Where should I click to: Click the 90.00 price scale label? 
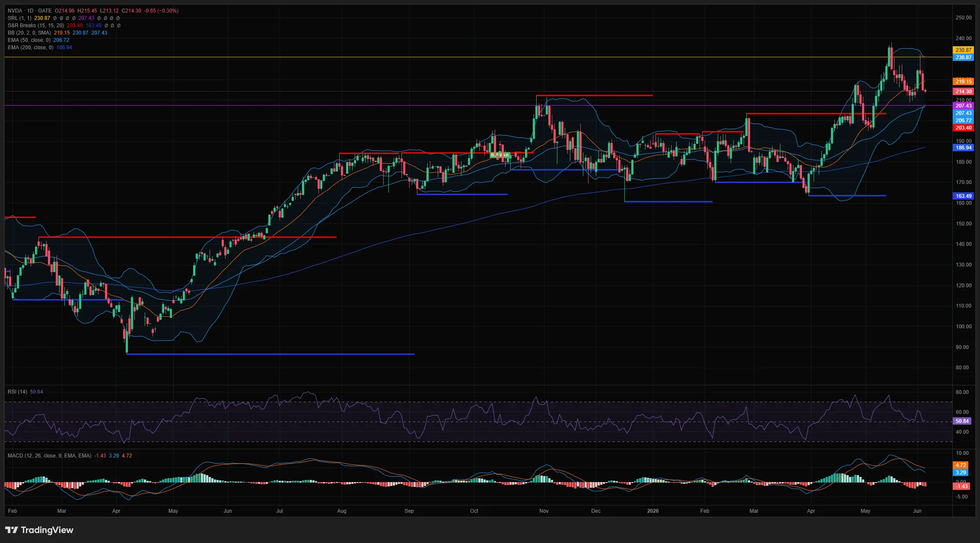962,347
